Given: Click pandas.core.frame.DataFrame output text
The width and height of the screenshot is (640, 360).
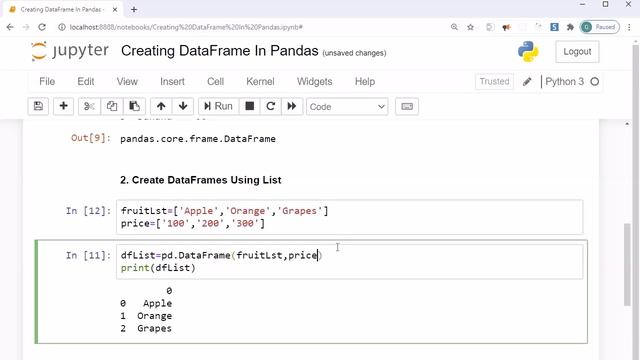Looking at the screenshot, I should 198,139.
